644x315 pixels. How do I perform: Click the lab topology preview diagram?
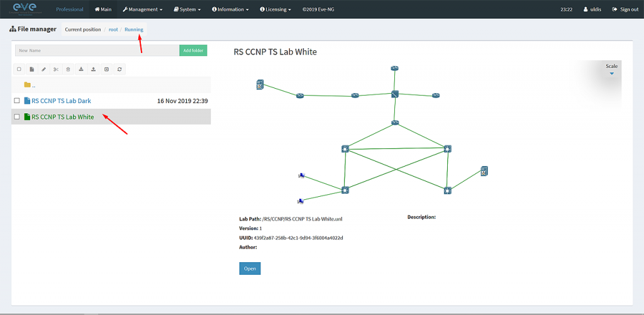coord(374,136)
